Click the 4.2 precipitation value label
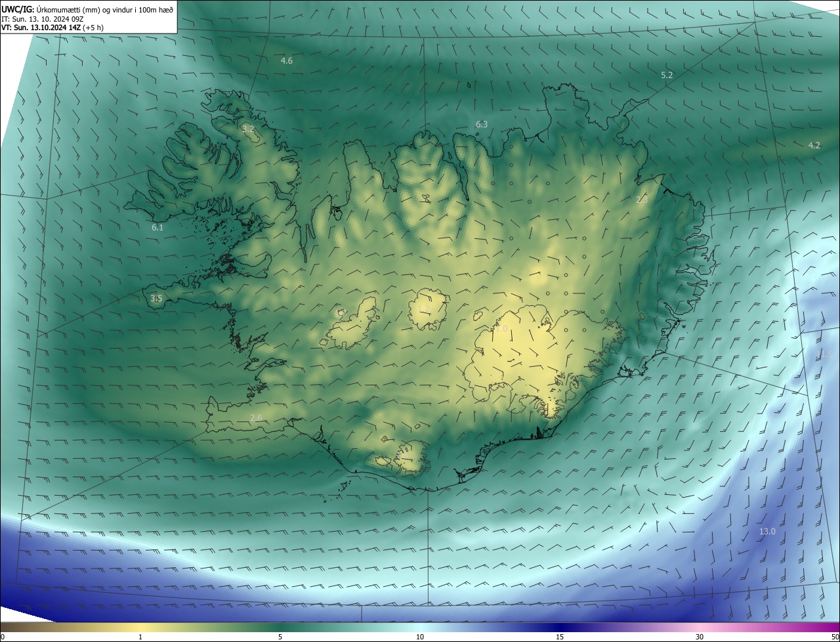Screen dimensions: 840x642 [x=814, y=145]
